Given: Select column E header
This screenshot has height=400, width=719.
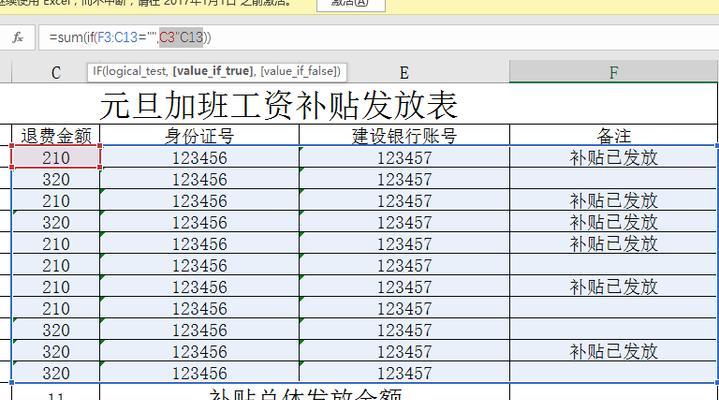Looking at the screenshot, I should click(x=404, y=72).
